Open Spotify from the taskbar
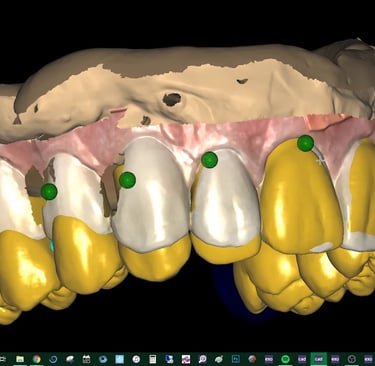The image size is (375, 366). (x=285, y=359)
